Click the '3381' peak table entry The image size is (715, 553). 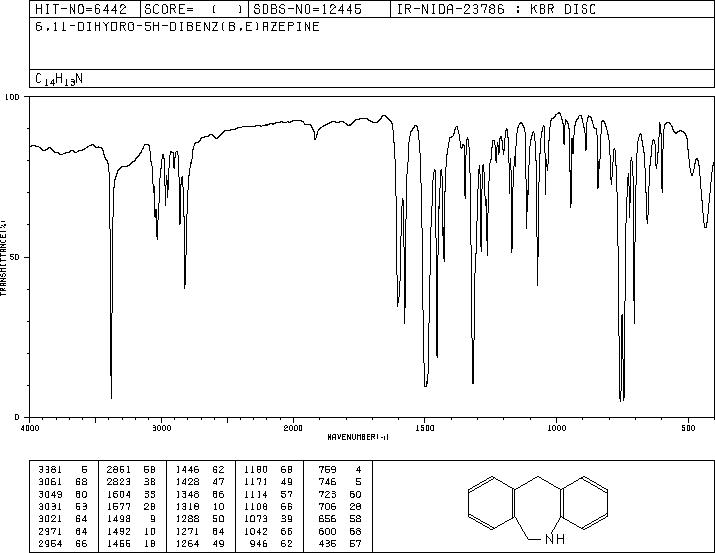point(50,469)
